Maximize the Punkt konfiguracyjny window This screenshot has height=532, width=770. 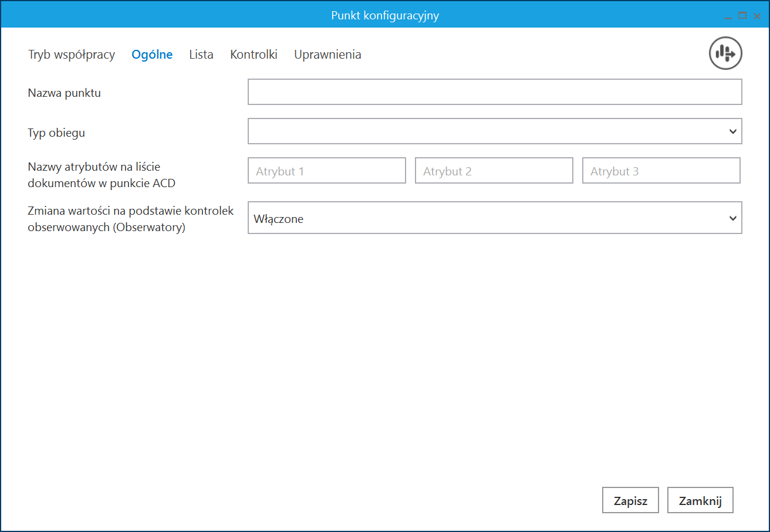coord(742,16)
